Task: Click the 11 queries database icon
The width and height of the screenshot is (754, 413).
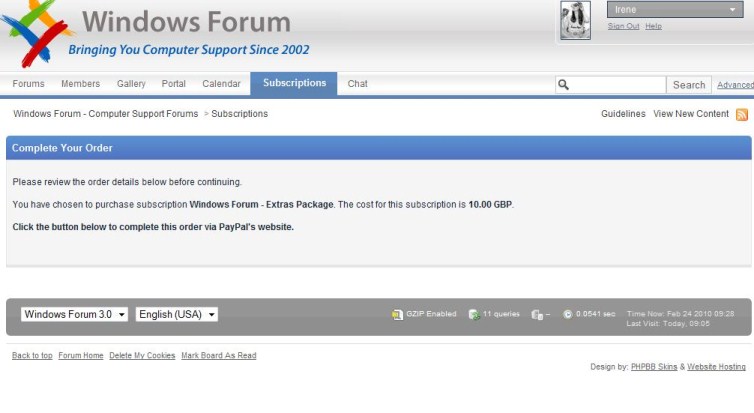Action: 474,314
